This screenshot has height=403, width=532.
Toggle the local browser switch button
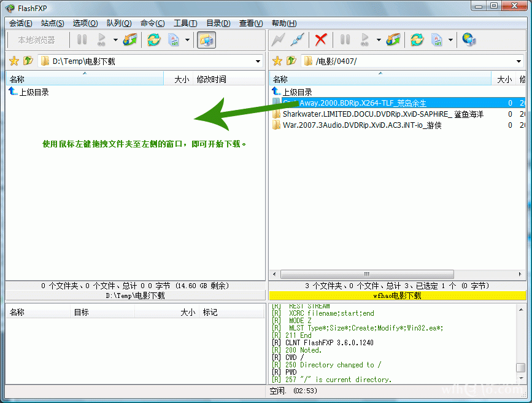pos(206,40)
